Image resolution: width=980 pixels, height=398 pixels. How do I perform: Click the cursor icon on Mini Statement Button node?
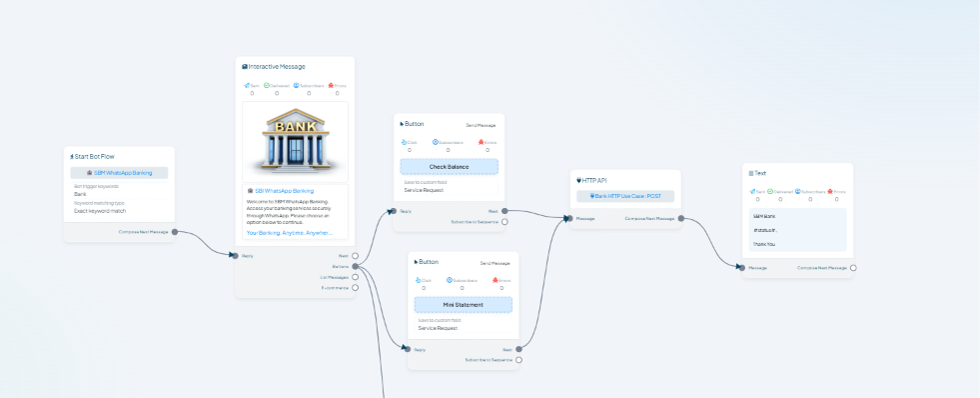[417, 262]
